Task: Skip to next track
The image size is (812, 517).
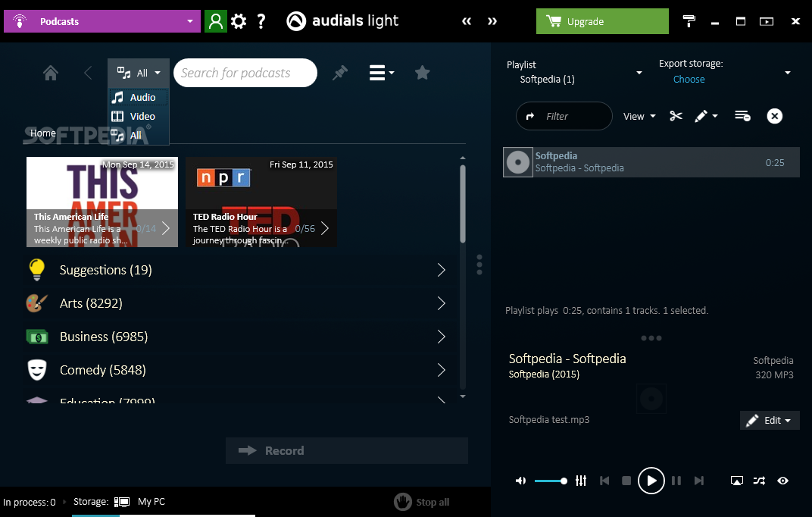Action: coord(699,481)
